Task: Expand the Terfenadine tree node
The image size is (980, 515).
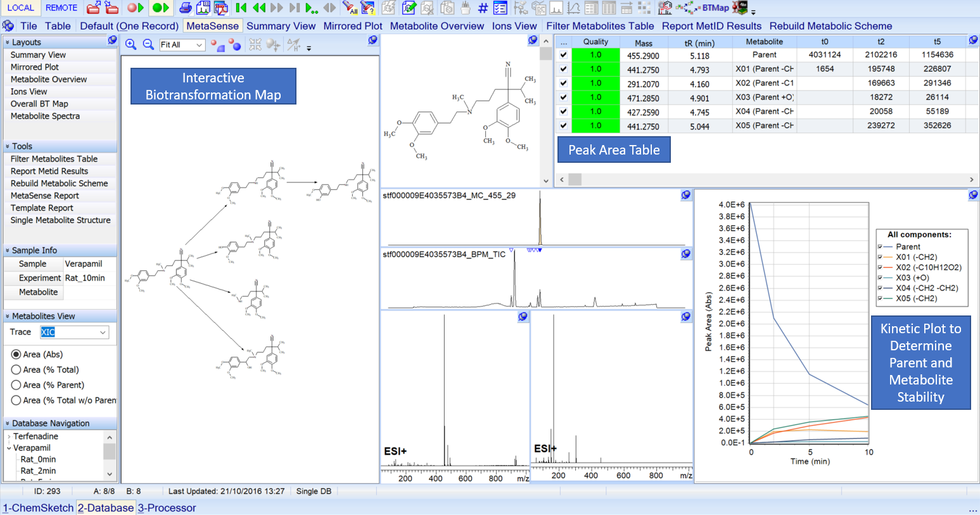Action: (x=9, y=436)
